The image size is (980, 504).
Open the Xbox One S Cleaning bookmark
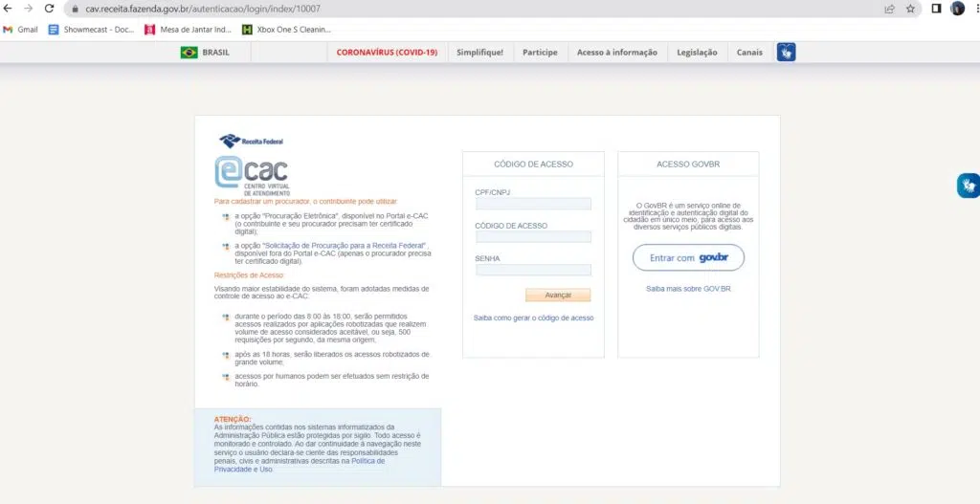click(x=286, y=30)
